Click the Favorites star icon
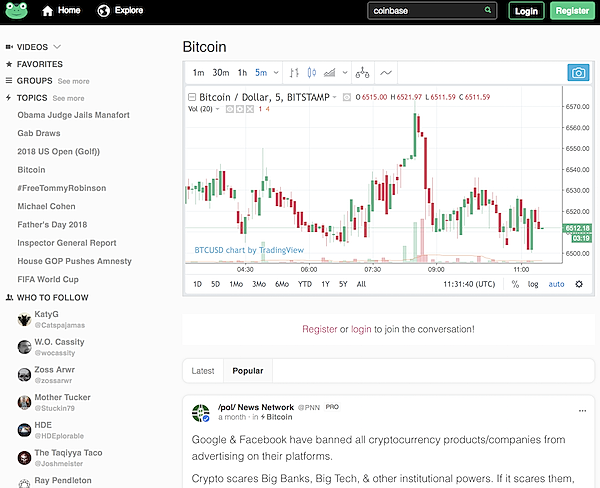Screen dimensions: 600x488 point(9,64)
